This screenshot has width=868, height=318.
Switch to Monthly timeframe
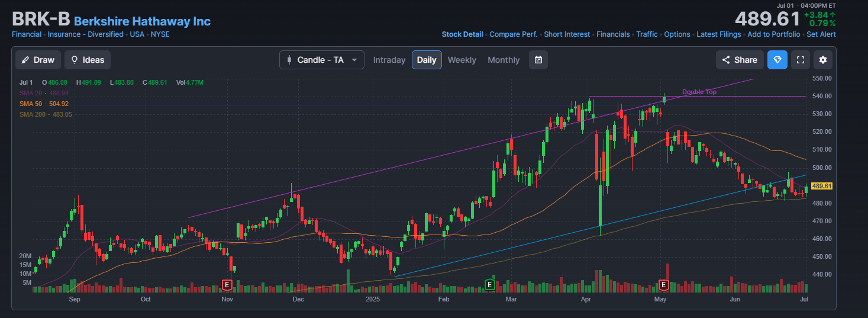pos(504,60)
